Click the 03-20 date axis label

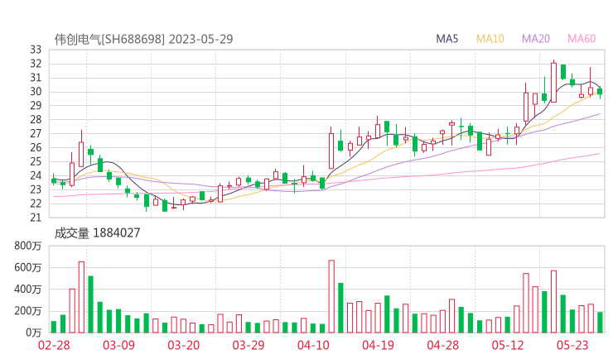click(184, 345)
